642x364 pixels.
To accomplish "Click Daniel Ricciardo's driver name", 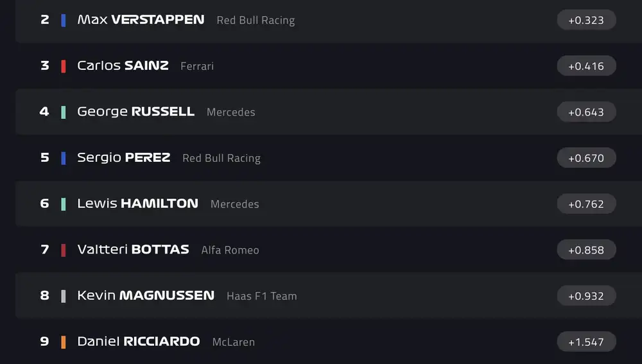I will 138,342.
